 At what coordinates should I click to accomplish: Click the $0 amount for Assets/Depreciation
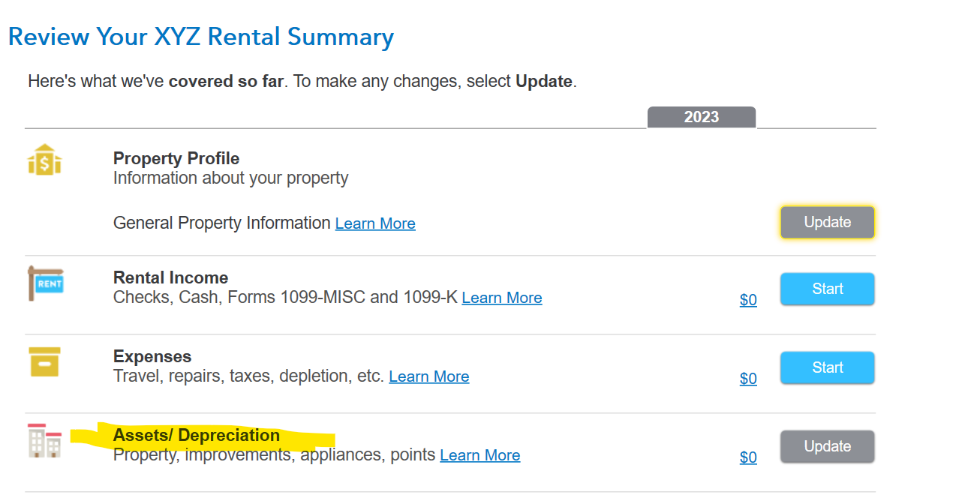click(x=748, y=457)
